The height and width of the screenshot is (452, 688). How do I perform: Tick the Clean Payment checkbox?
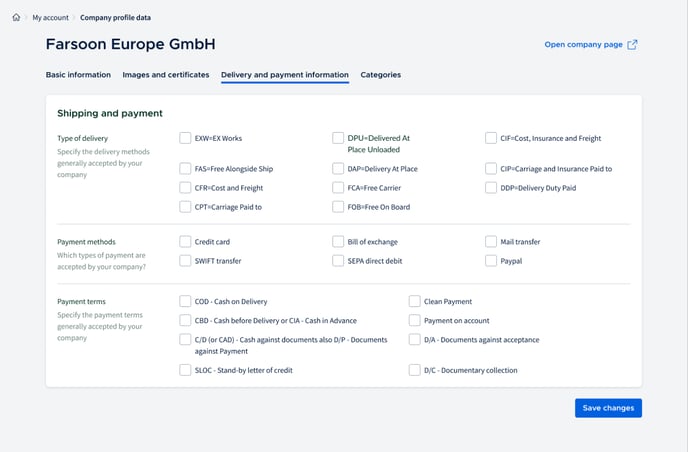click(x=415, y=301)
